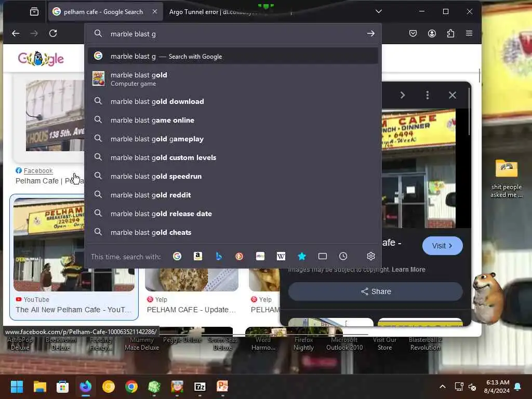Choose 'marble blast g — Search with Google'
The width and height of the screenshot is (532, 399).
[233, 56]
